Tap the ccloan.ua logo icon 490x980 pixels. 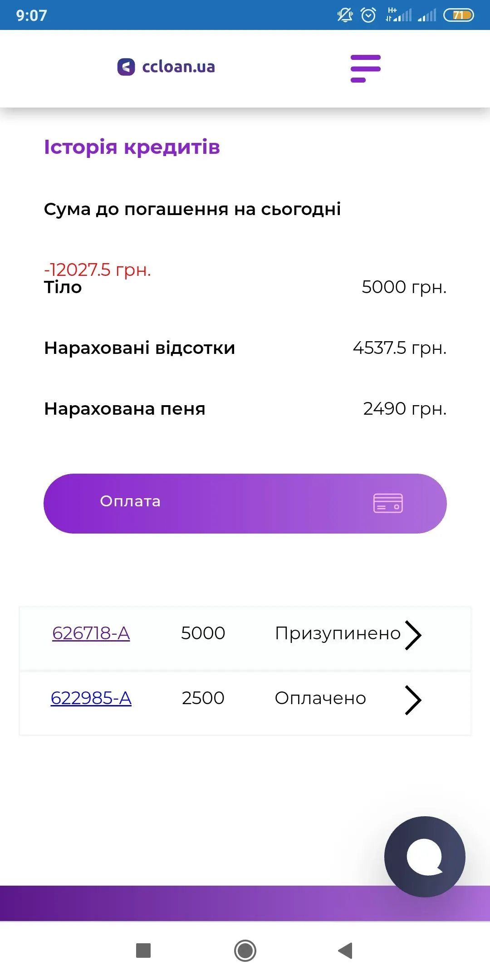126,67
